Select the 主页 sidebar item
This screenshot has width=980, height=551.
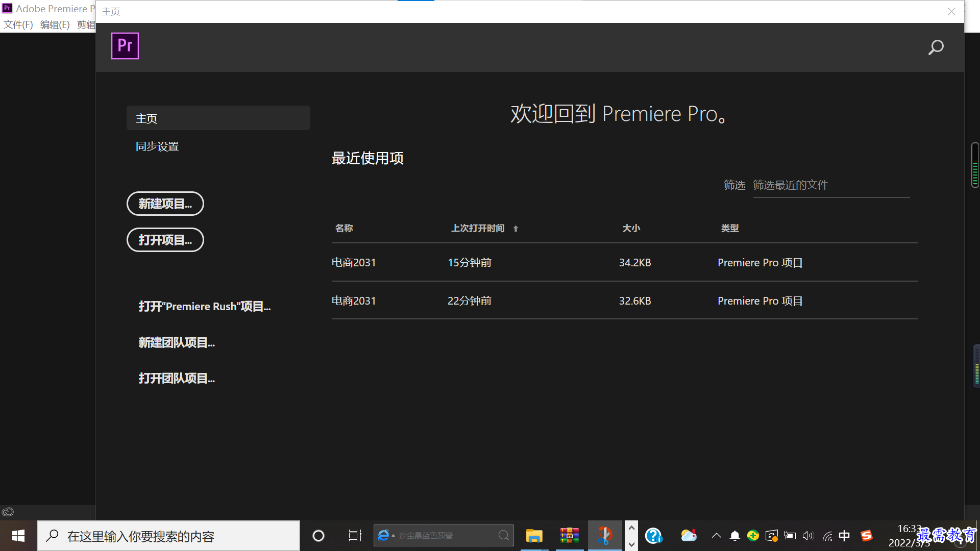218,118
